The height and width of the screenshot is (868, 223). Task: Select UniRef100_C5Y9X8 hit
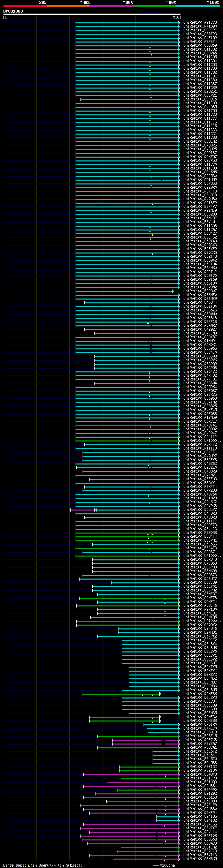point(200,506)
